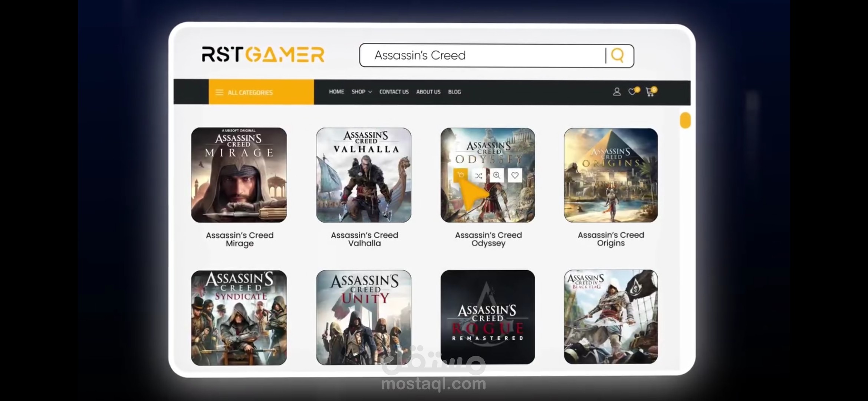Add Odyssey to cart via hover icon
Image resolution: width=868 pixels, height=401 pixels.
tap(461, 175)
